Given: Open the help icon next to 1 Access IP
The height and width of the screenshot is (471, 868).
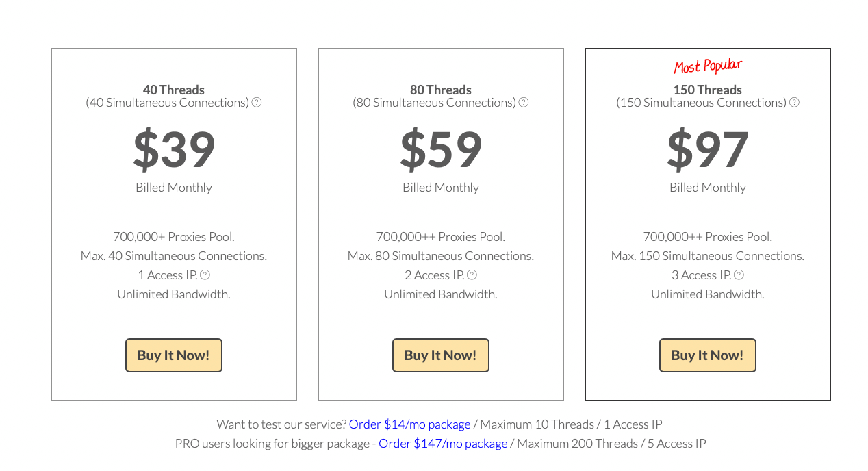Looking at the screenshot, I should click(x=205, y=275).
